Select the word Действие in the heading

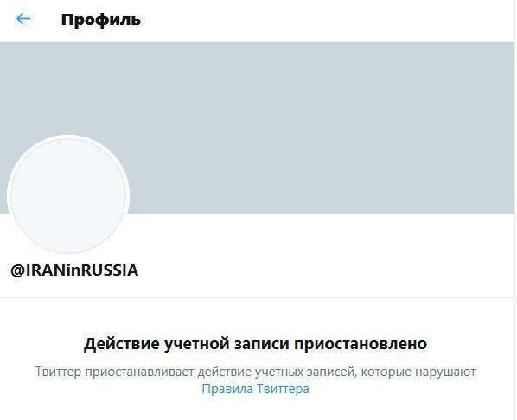[x=122, y=345]
